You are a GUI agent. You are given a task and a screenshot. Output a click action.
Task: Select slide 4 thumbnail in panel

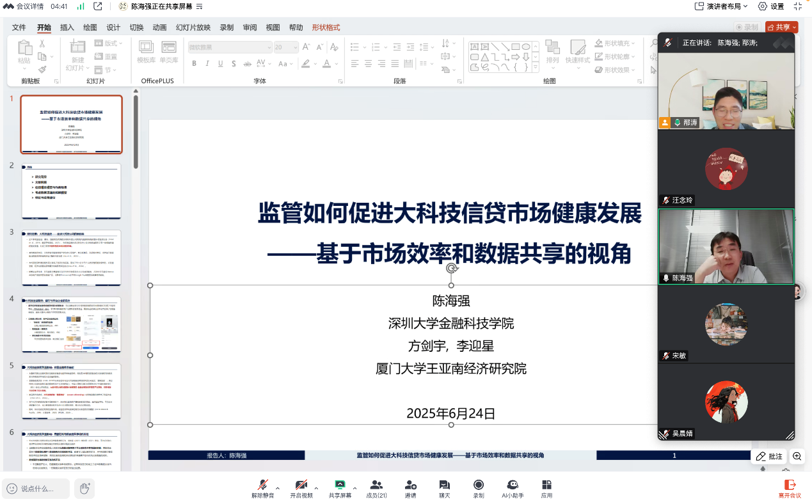pos(71,324)
